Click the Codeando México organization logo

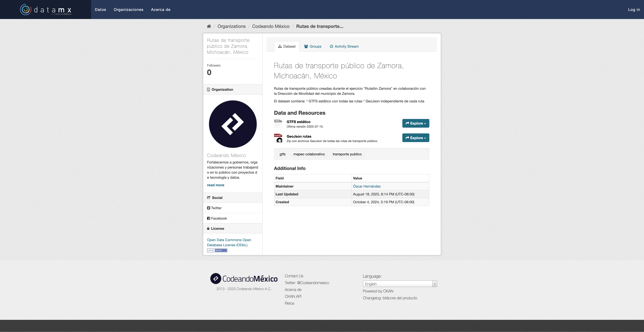pyautogui.click(x=233, y=124)
